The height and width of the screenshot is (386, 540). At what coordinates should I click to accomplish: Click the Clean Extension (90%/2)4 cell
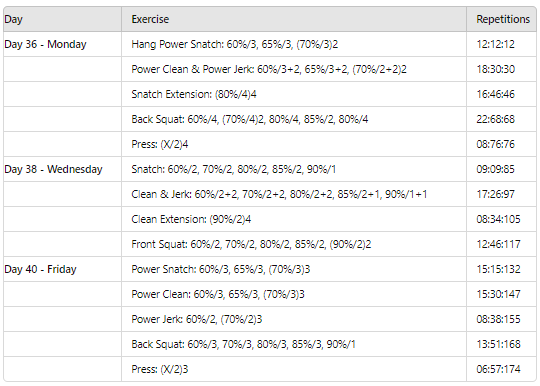(x=294, y=219)
